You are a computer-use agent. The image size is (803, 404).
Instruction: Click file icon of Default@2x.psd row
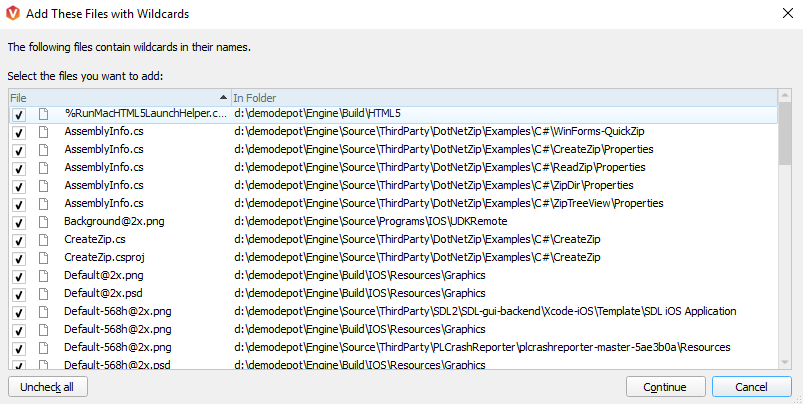44,293
